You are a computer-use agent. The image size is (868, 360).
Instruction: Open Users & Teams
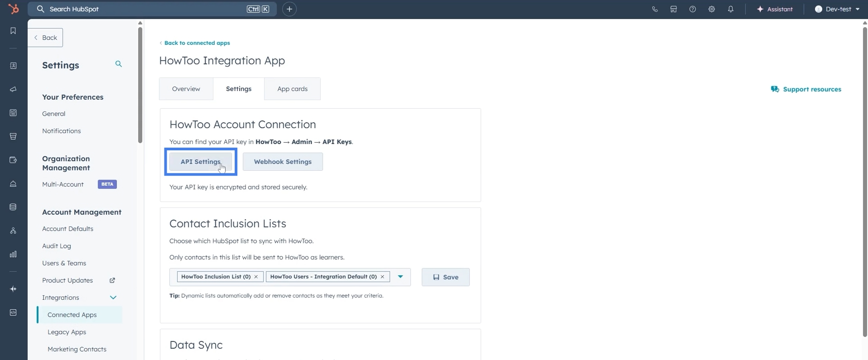click(x=64, y=263)
